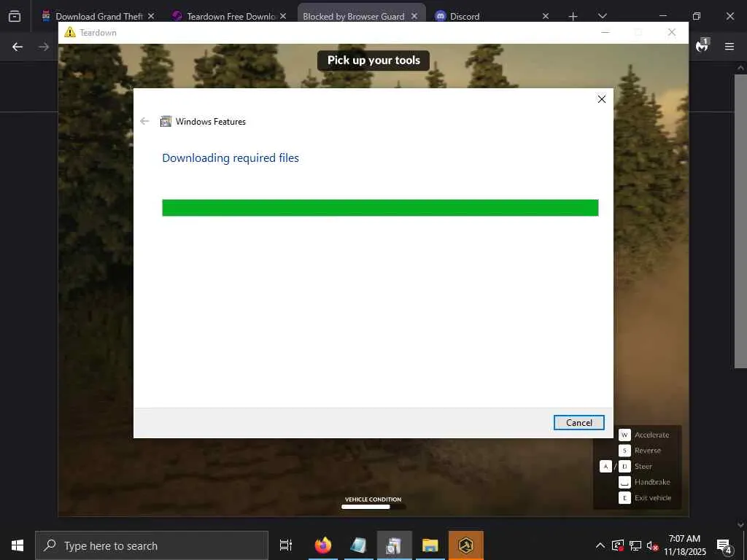Select the Teardown game taskbar icon

[x=466, y=545]
